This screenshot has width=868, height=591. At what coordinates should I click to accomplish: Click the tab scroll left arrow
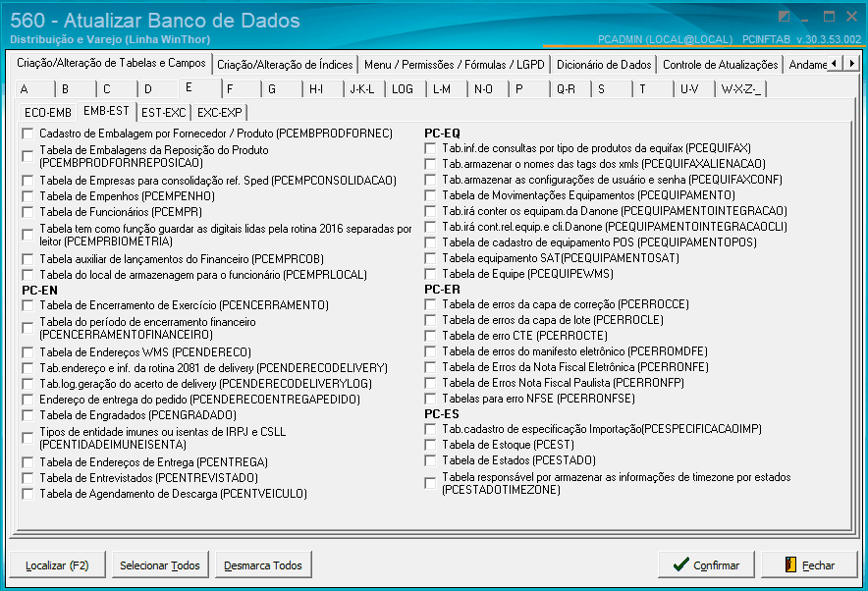coord(835,63)
